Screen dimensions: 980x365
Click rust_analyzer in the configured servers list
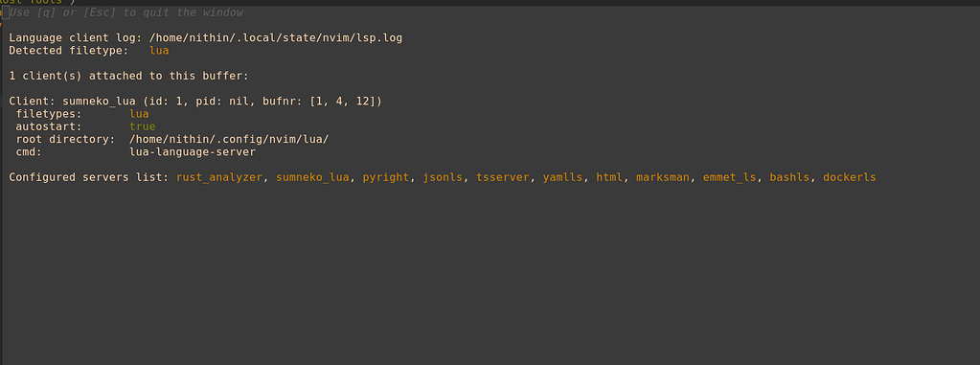coord(219,177)
